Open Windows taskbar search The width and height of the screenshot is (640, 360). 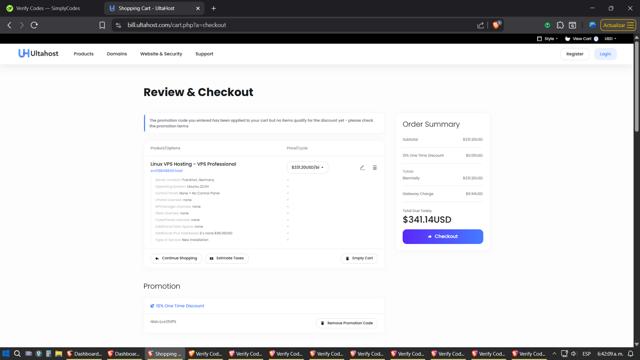click(17, 354)
